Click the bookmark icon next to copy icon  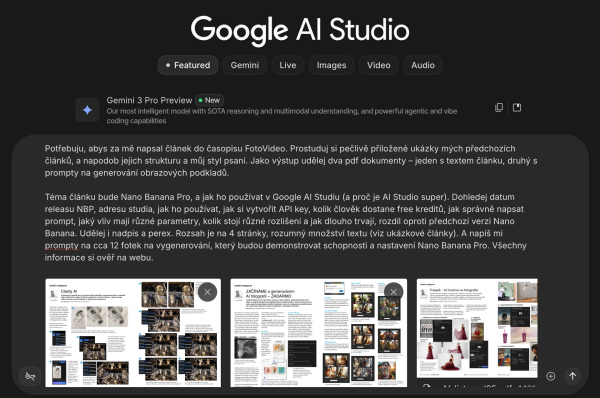click(517, 108)
